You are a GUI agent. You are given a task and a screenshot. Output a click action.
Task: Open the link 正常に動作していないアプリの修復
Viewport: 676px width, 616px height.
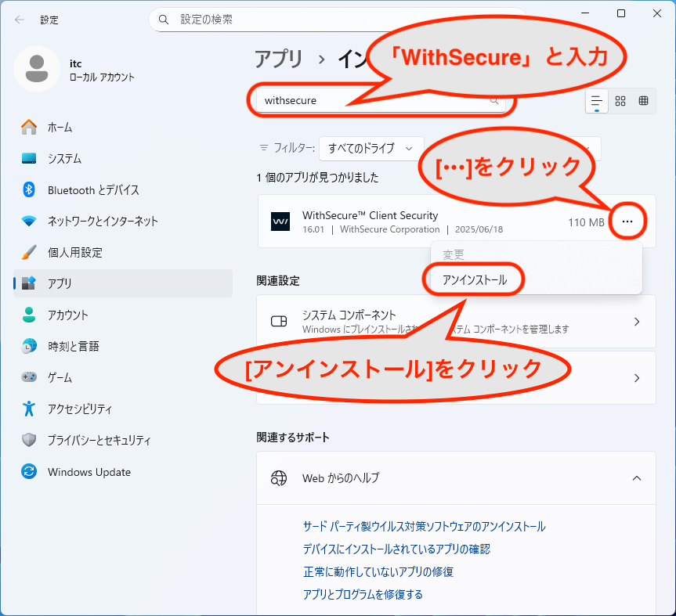tap(378, 571)
